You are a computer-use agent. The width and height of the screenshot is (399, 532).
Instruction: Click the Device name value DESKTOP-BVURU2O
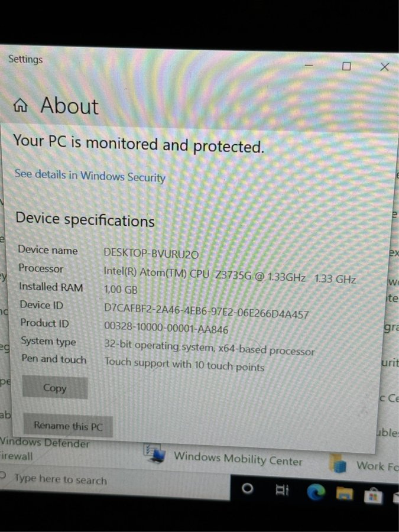[x=151, y=253]
